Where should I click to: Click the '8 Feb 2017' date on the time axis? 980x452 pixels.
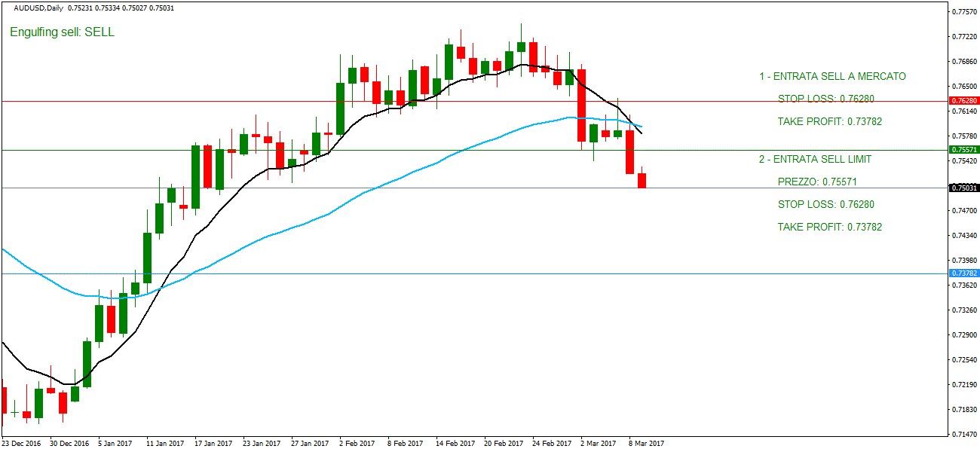coord(406,444)
